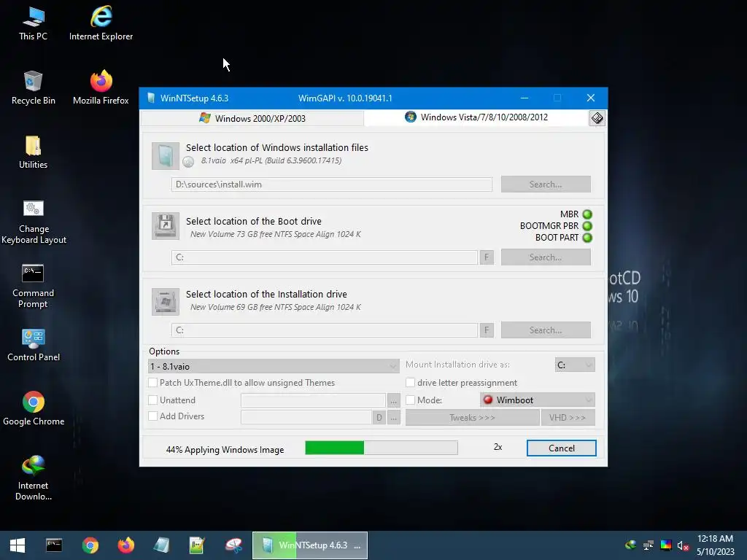The height and width of the screenshot is (560, 747).
Task: Click the BOOTMGR PBR green status light
Action: tap(587, 226)
